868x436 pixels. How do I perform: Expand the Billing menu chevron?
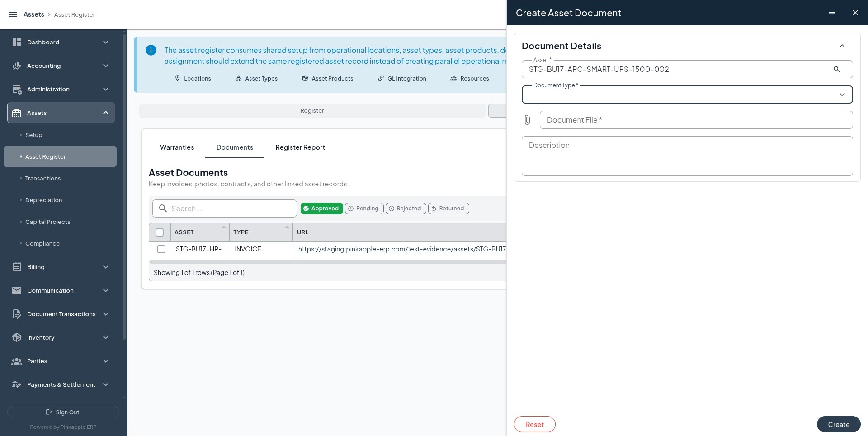[106, 267]
